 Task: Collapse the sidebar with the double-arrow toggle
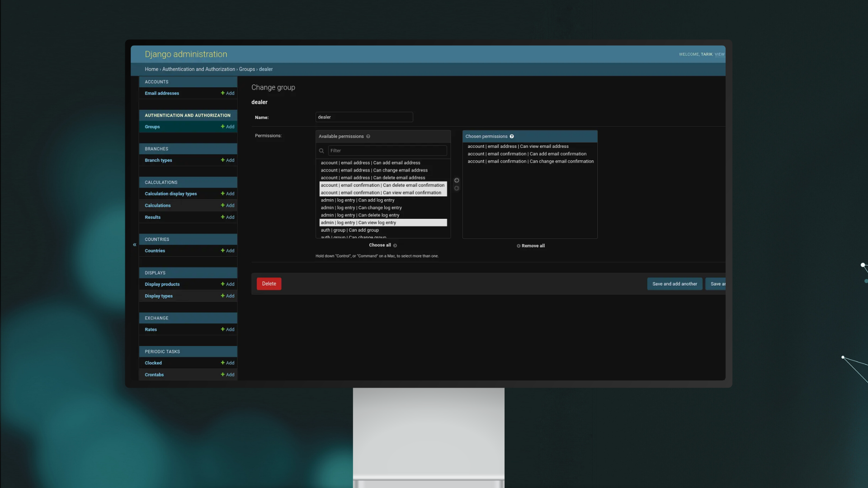tap(134, 244)
